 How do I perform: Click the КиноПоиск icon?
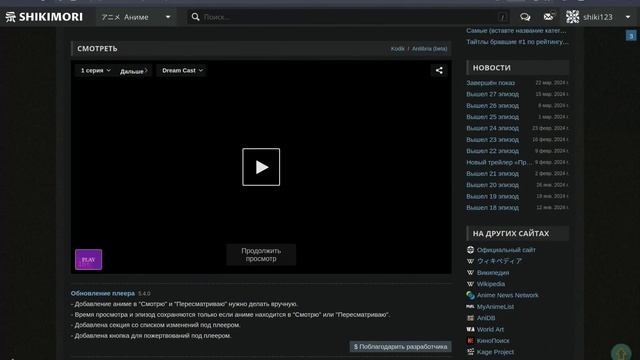[x=470, y=340]
